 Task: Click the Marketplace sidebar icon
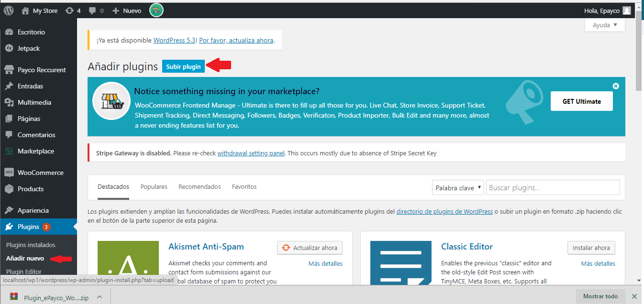pos(9,151)
